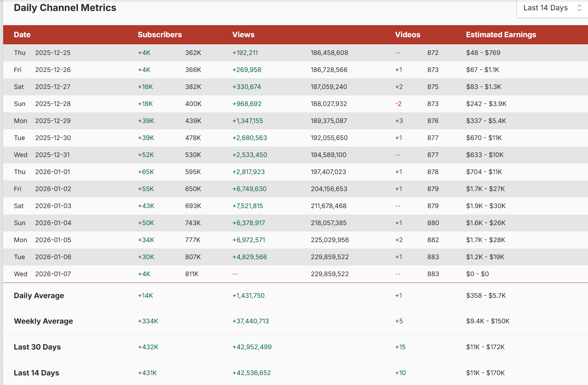The width and height of the screenshot is (588, 385).
Task: Click the Daily Channel Metrics heading
Action: pyautogui.click(x=65, y=8)
